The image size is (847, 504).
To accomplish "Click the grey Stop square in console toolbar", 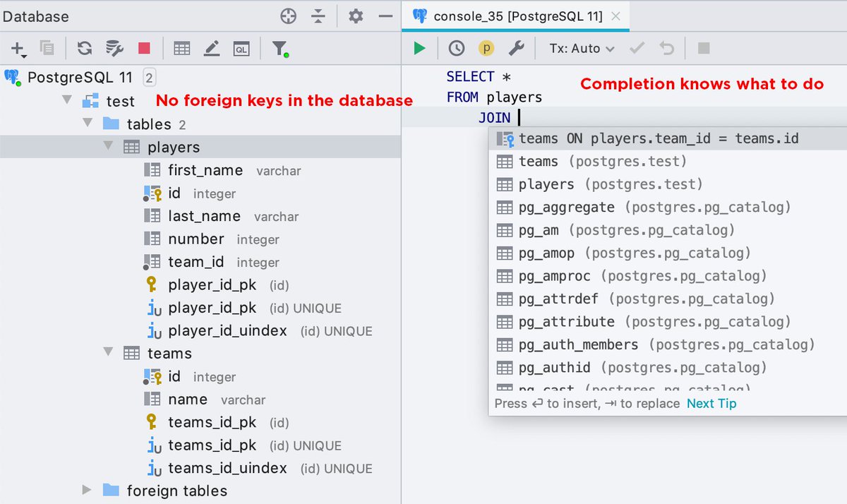I will click(704, 48).
